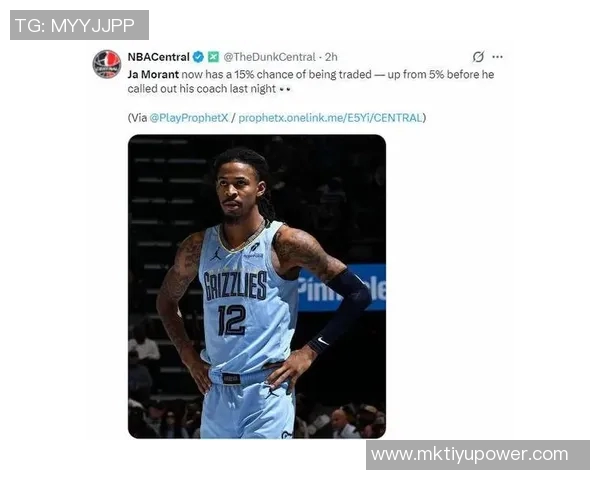Open the 2h timestamp link
Screen dimensions: 600x480
click(x=331, y=57)
